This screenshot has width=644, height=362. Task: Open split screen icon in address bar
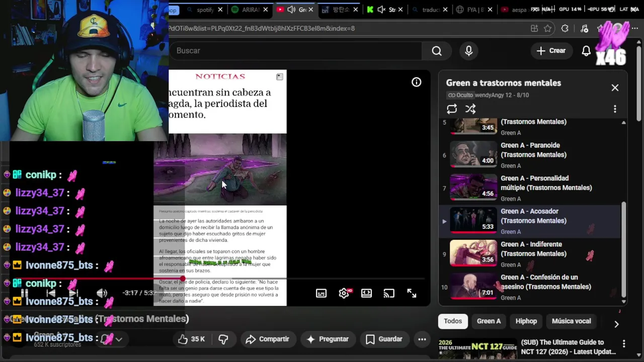click(x=534, y=29)
